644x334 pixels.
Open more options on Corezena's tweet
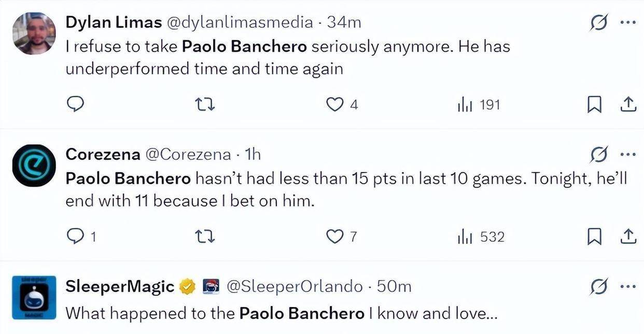tap(627, 154)
